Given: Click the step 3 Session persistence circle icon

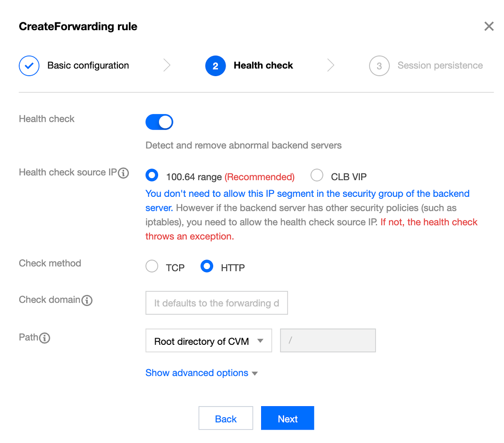Looking at the screenshot, I should click(379, 66).
